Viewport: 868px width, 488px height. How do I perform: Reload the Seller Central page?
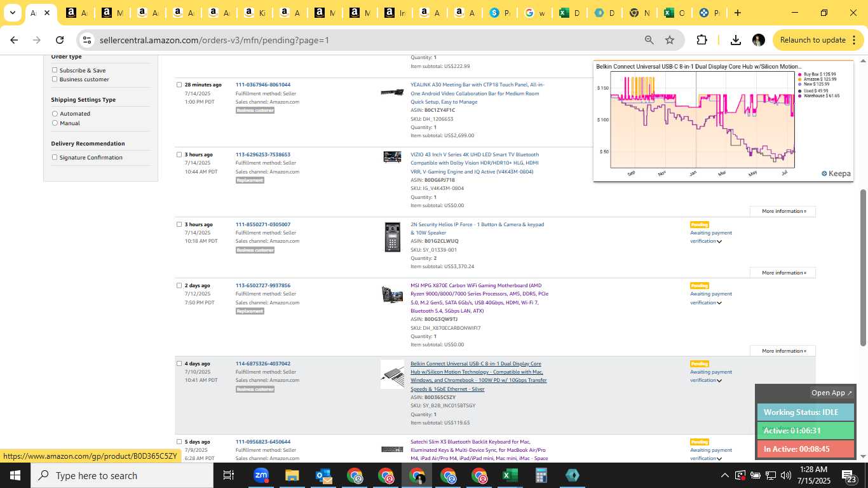(60, 40)
